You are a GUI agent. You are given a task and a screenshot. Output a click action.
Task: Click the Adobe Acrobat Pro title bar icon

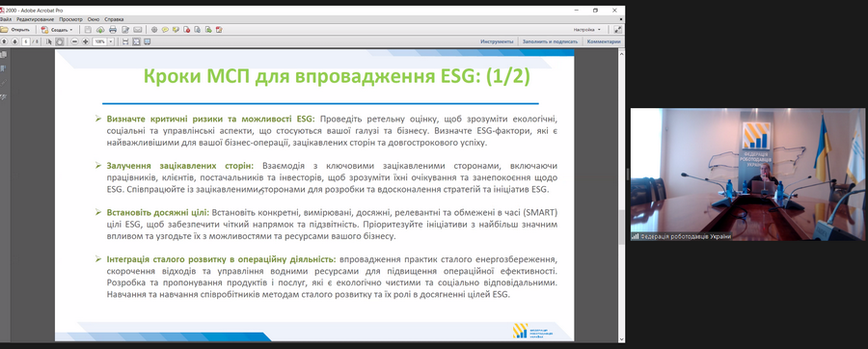point(2,10)
